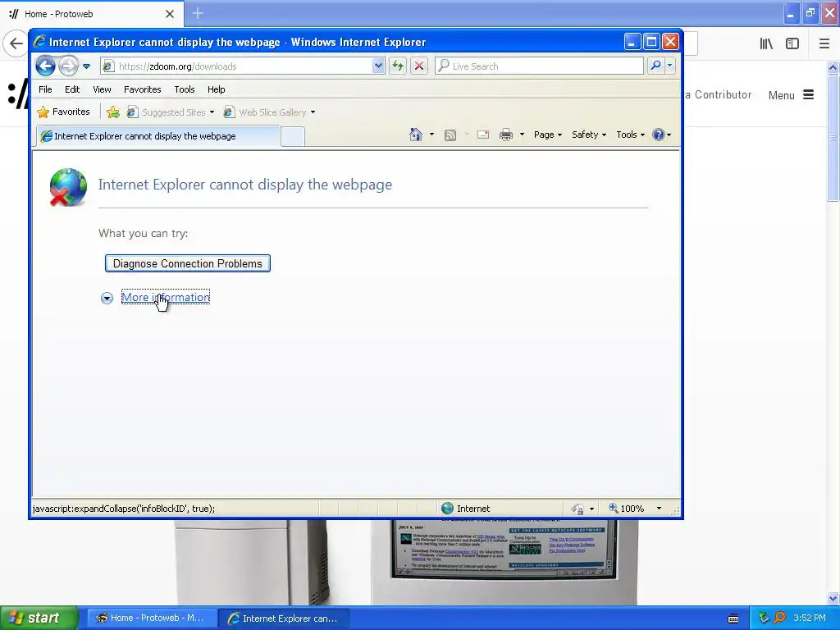This screenshot has width=840, height=630.
Task: Click Firefox back arrow in Protoweb window
Action: pyautogui.click(x=16, y=43)
